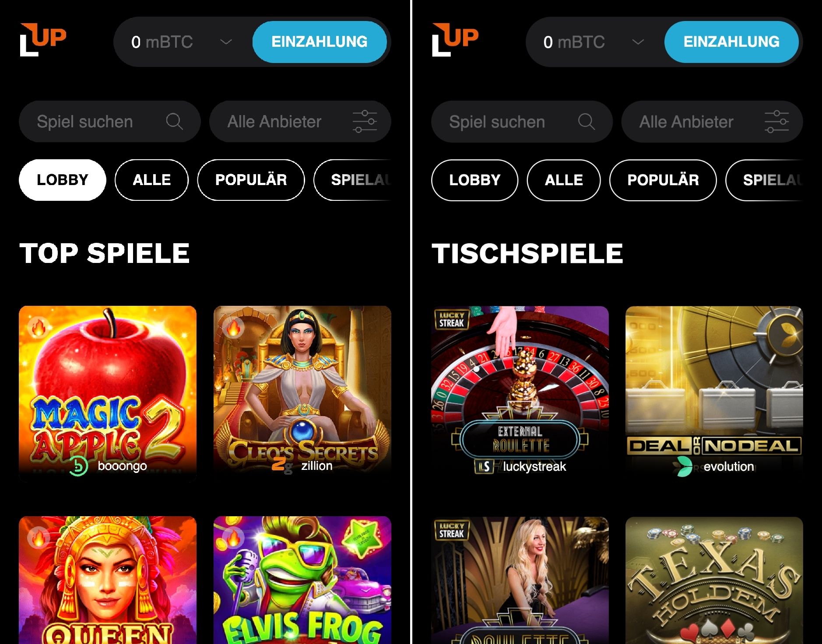The image size is (822, 644).
Task: Launch the Elvis Frog game thumbnail
Action: [x=302, y=580]
